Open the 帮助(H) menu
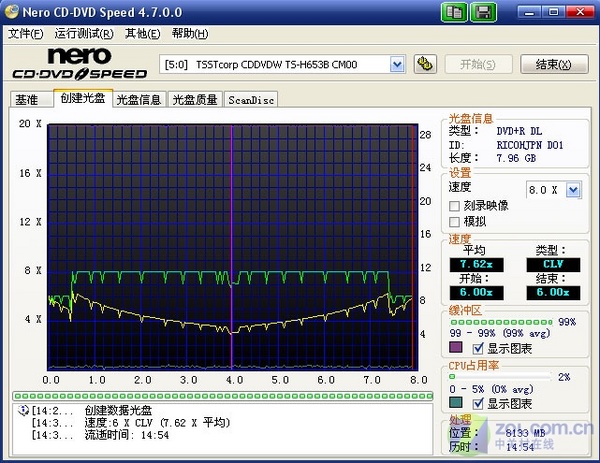The height and width of the screenshot is (463, 600). 190,34
